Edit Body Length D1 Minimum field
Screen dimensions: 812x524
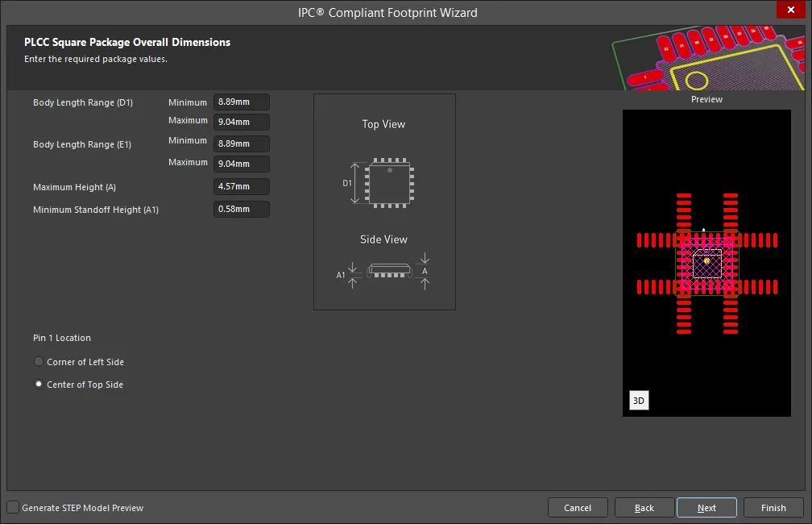click(x=242, y=102)
